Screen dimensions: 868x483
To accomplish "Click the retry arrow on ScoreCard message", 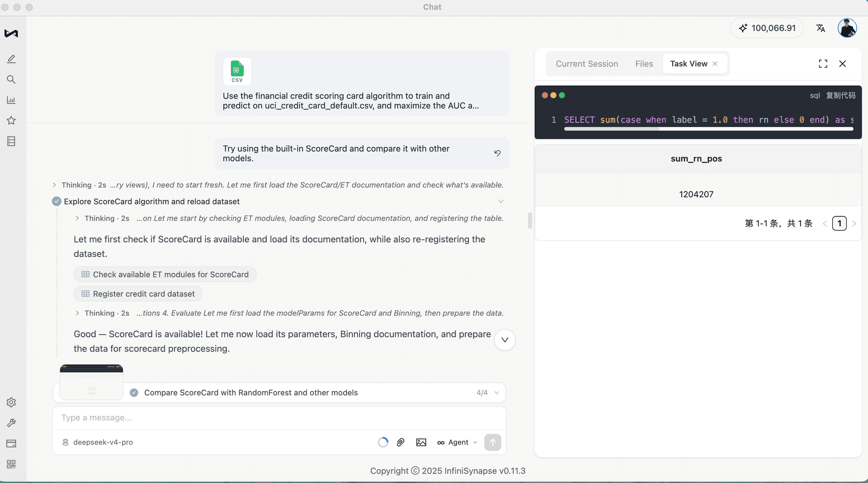I will click(497, 153).
